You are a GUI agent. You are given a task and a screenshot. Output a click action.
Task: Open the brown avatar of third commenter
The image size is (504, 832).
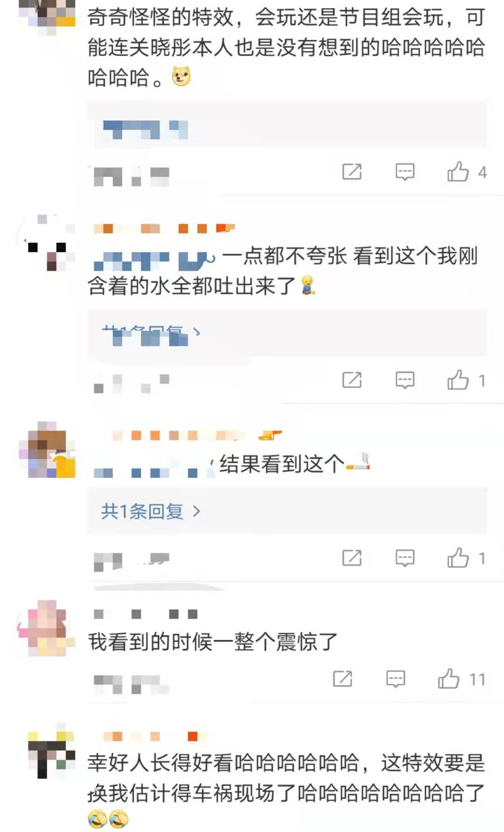47,450
